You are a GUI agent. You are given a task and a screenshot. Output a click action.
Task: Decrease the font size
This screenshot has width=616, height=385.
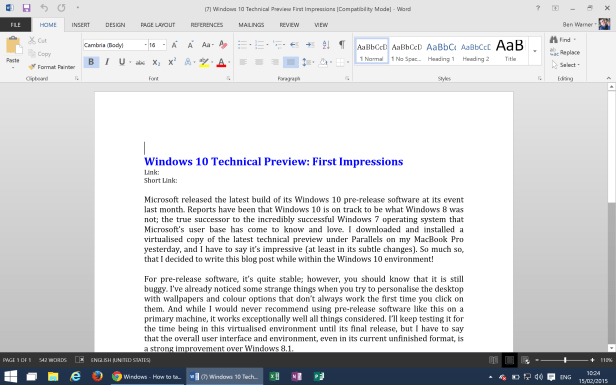point(191,45)
